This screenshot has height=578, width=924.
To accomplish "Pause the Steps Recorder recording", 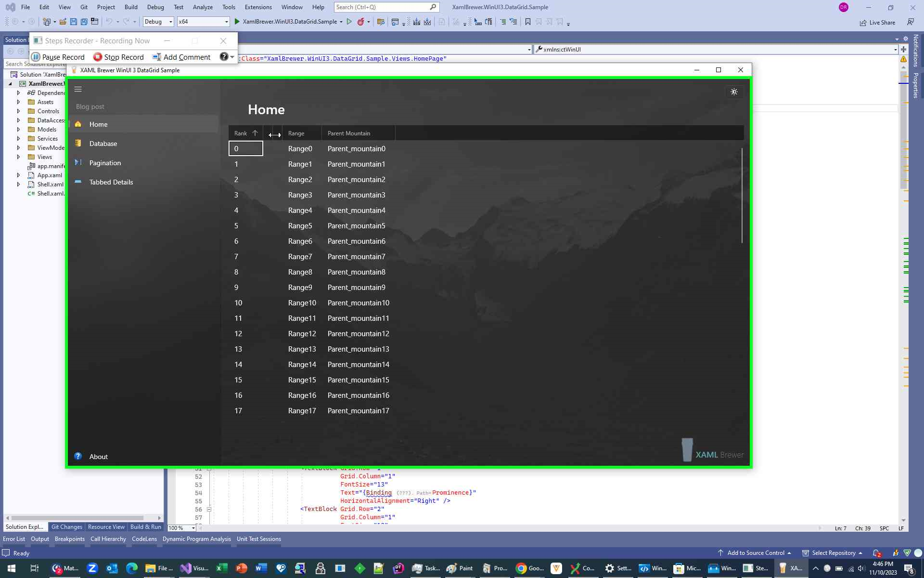I will pyautogui.click(x=58, y=57).
